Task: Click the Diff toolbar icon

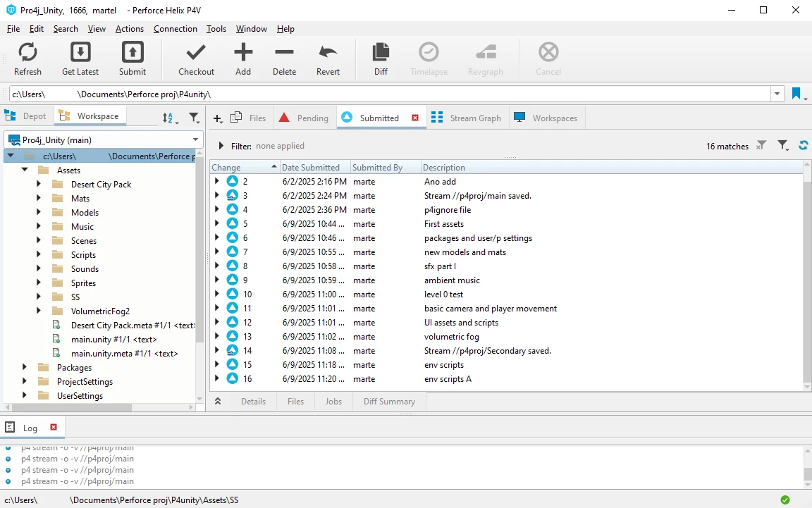Action: pos(381,52)
